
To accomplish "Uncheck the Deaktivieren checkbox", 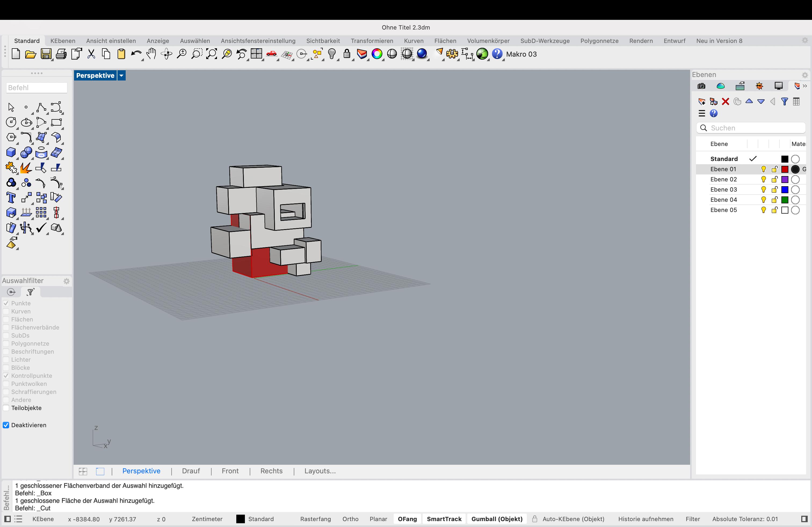I will coord(6,425).
